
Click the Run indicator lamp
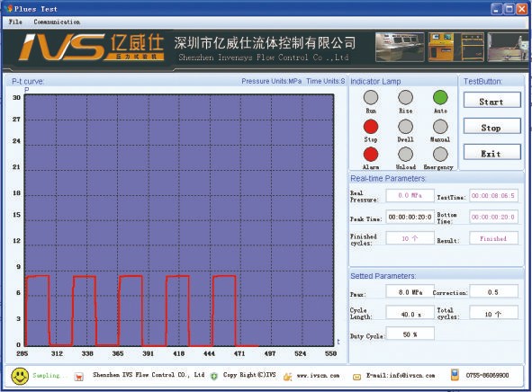[x=371, y=98]
